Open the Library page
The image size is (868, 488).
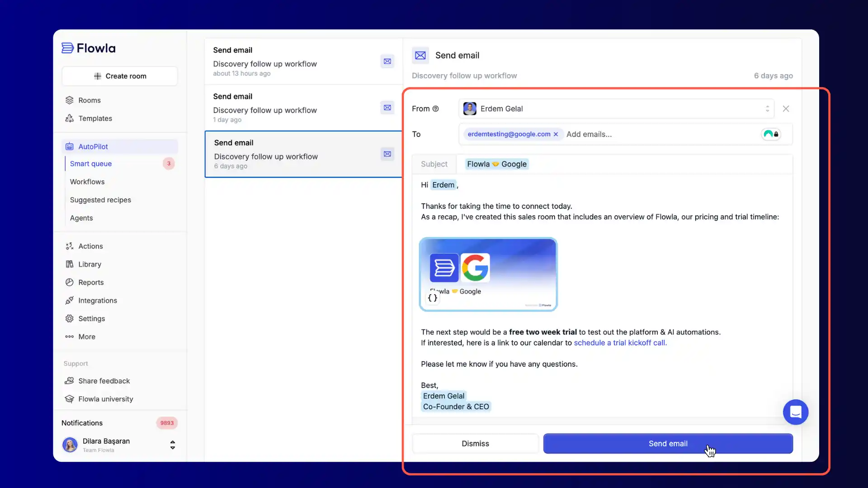[x=90, y=264]
